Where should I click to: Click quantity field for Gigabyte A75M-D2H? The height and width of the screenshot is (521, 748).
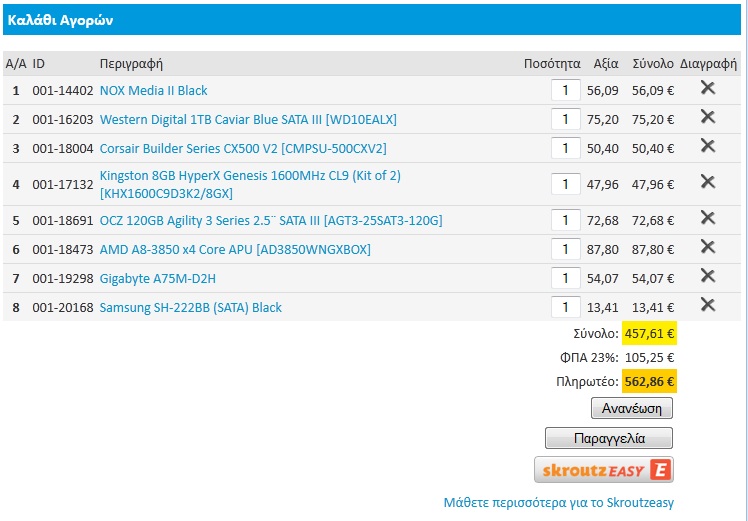coord(565,278)
